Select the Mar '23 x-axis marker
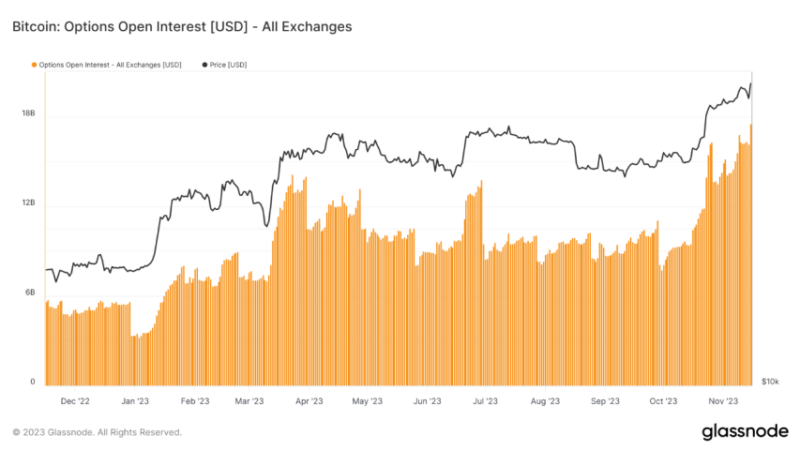 pos(248,401)
